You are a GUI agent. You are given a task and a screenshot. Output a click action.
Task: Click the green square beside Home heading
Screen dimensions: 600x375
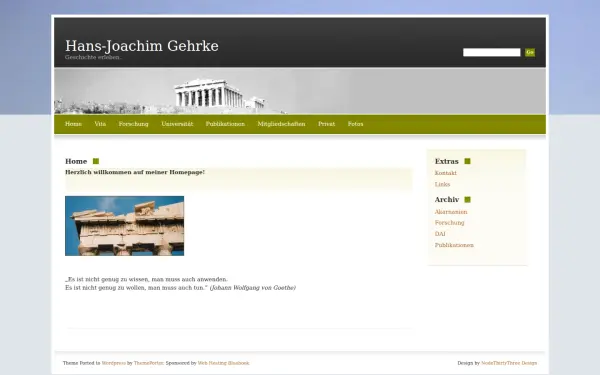[96, 161]
